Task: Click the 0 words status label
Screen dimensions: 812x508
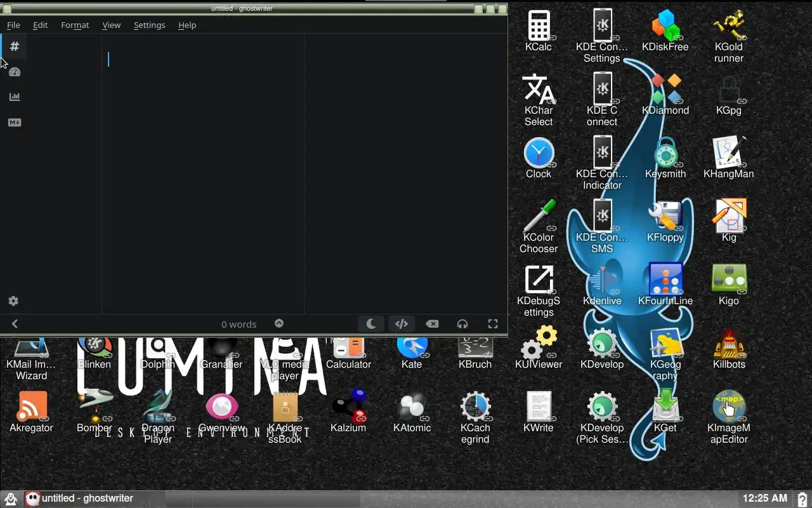Action: (239, 324)
